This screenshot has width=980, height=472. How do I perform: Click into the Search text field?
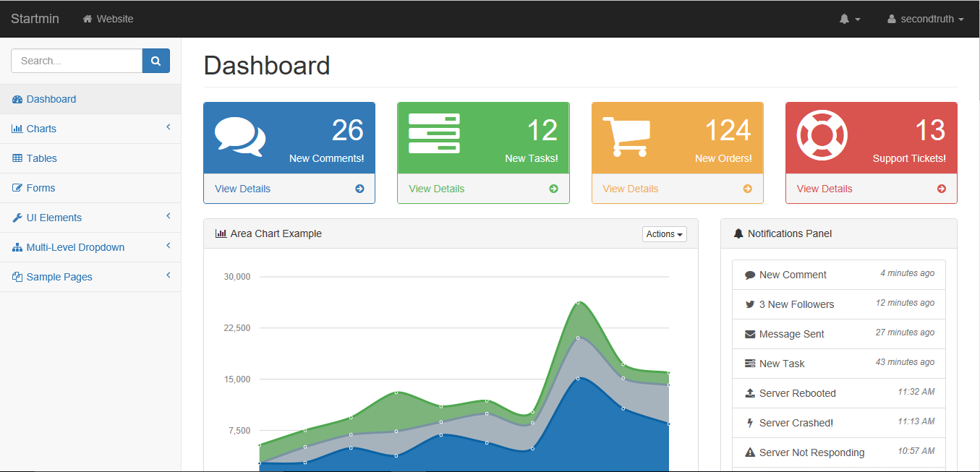coord(77,61)
